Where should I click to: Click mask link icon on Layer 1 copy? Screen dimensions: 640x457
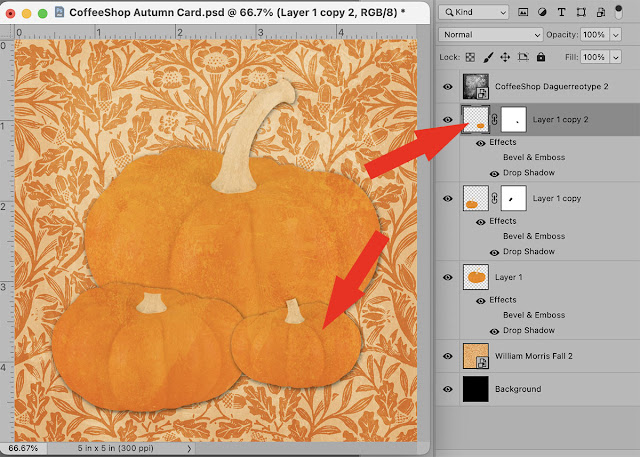coord(494,198)
